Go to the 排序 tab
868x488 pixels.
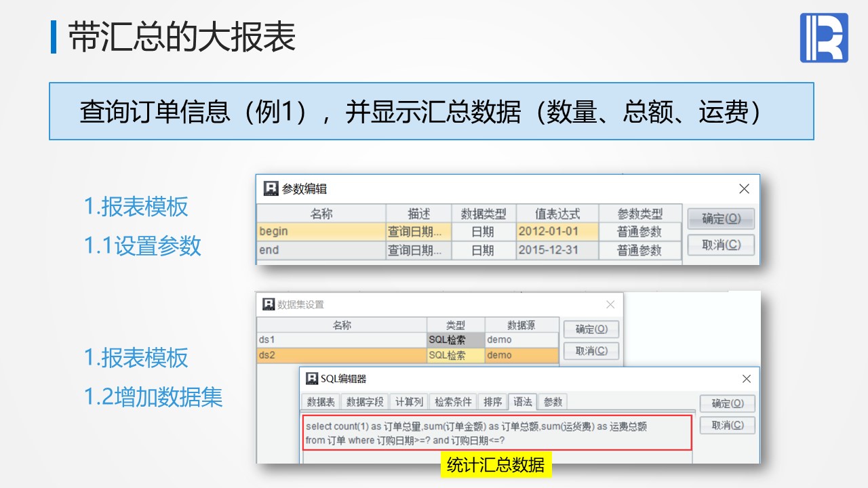click(x=493, y=402)
